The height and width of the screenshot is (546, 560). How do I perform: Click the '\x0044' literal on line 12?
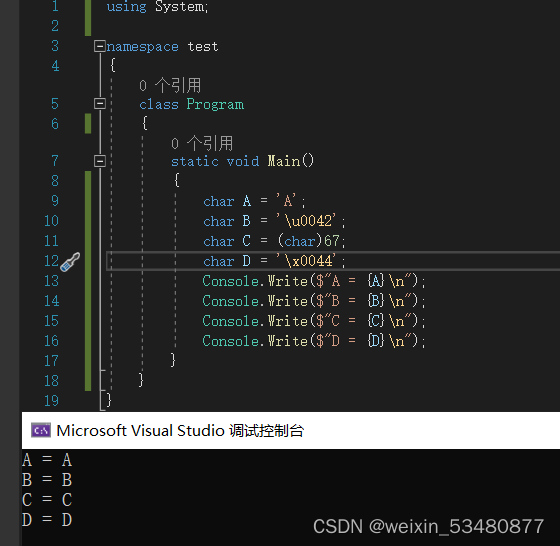coord(306,261)
